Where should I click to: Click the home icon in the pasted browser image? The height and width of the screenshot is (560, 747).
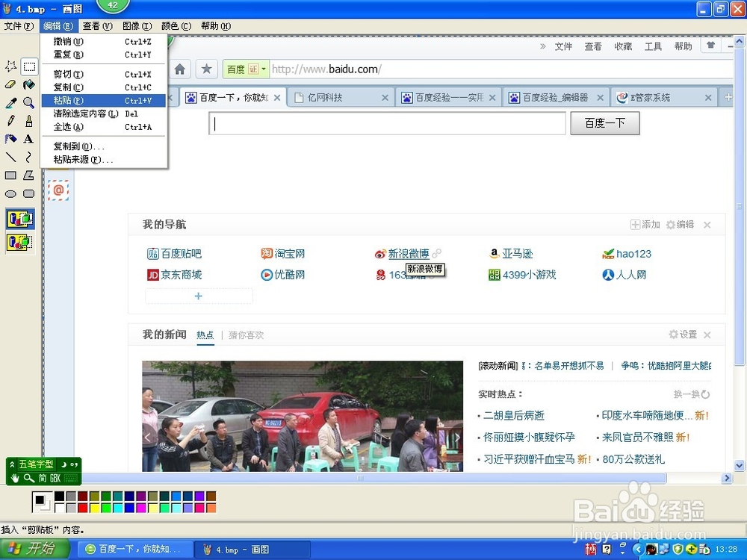179,69
